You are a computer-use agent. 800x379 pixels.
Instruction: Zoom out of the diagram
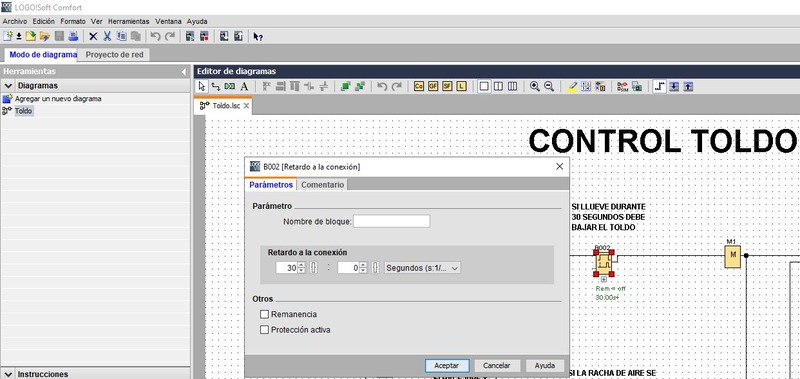(549, 86)
